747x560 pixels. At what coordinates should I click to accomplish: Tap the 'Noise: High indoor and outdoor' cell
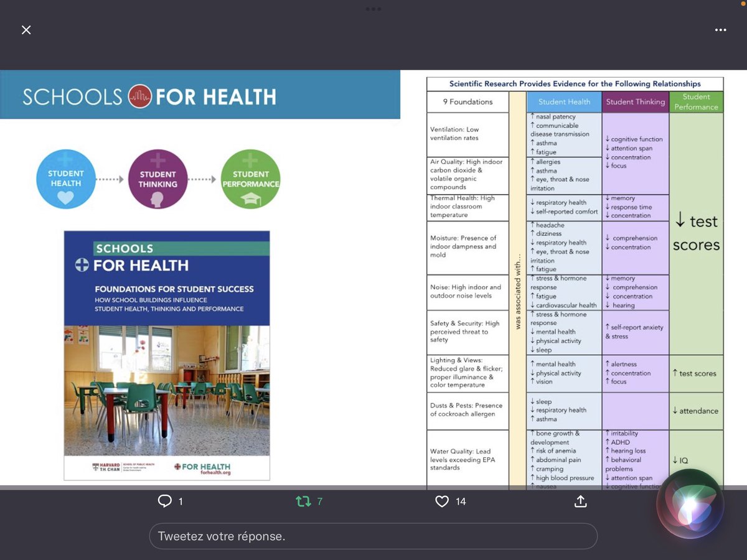point(467,292)
